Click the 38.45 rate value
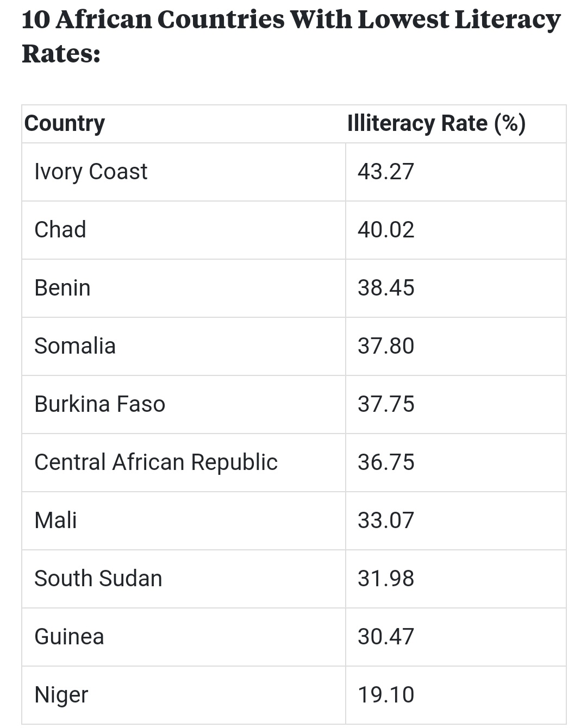The image size is (587, 728). (386, 288)
